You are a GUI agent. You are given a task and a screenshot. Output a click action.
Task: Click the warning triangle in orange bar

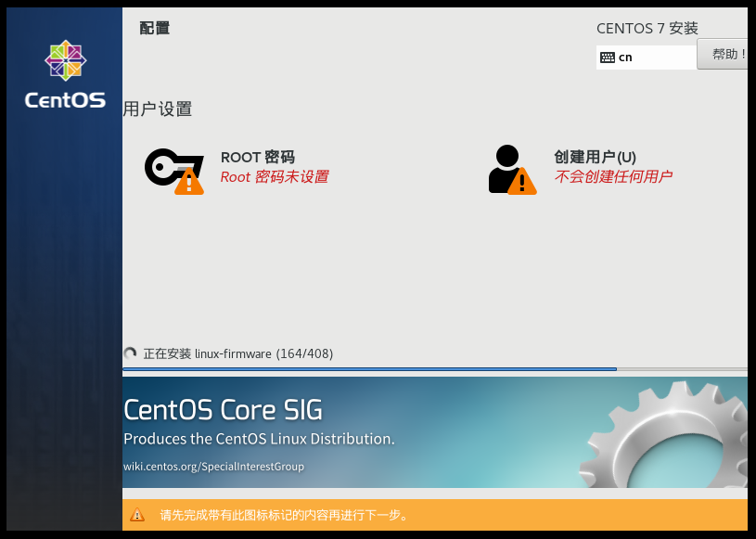[137, 515]
